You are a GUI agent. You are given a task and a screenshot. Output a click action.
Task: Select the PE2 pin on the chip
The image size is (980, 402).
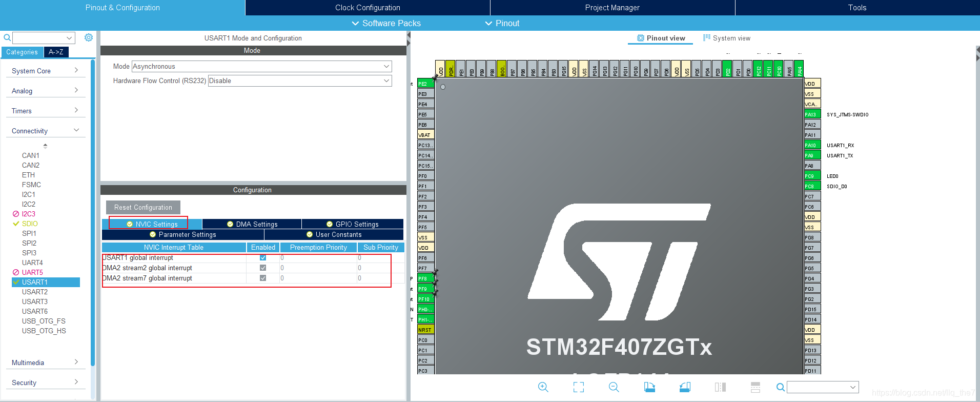click(x=426, y=84)
